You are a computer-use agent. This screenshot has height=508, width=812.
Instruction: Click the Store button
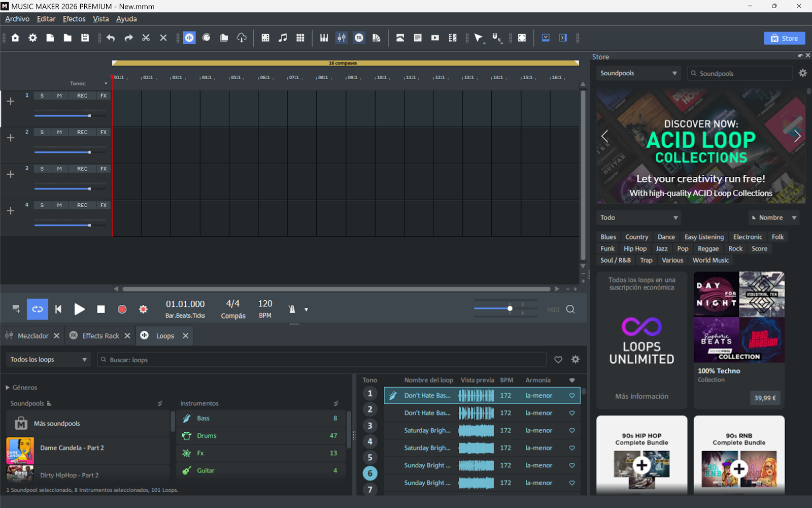click(784, 38)
